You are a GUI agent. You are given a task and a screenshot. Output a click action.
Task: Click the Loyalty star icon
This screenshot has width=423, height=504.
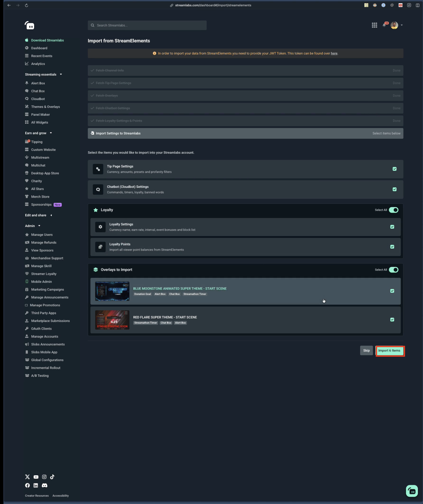(x=96, y=210)
